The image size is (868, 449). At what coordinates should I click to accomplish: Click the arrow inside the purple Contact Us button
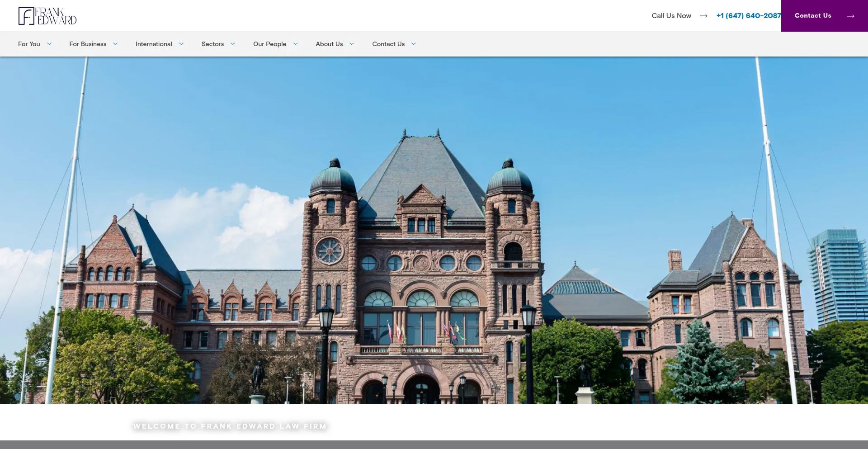(x=850, y=16)
